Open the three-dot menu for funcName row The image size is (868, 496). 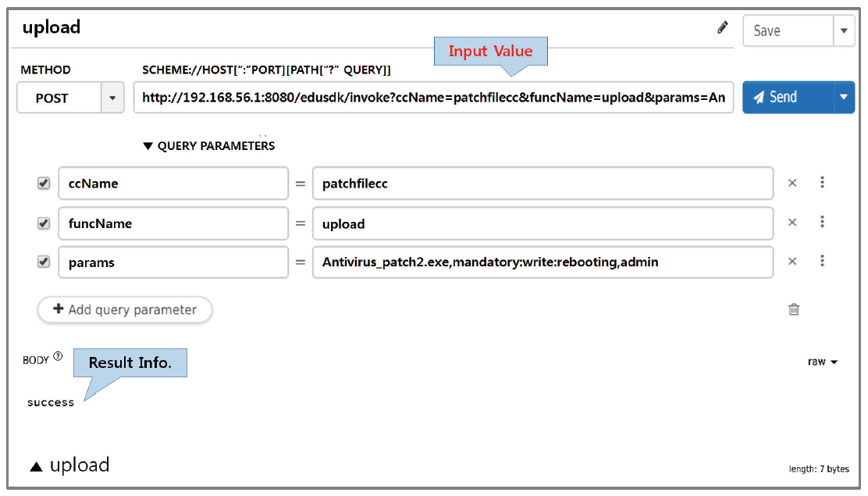[x=822, y=223]
